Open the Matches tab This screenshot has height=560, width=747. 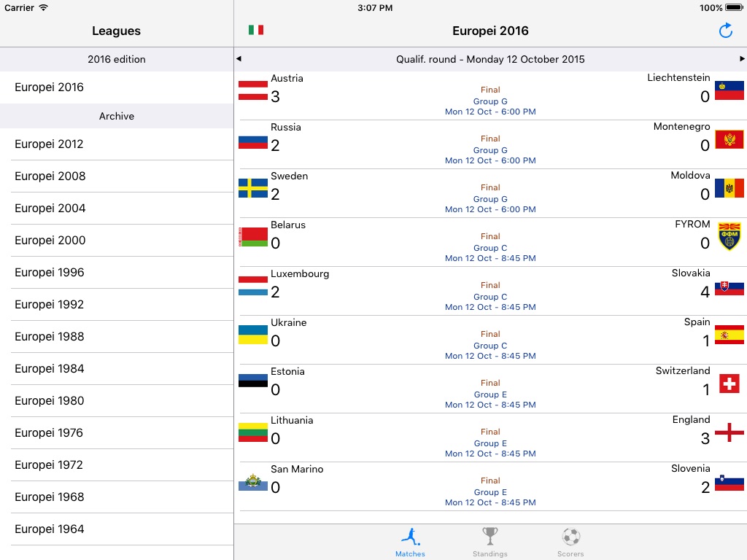point(410,542)
